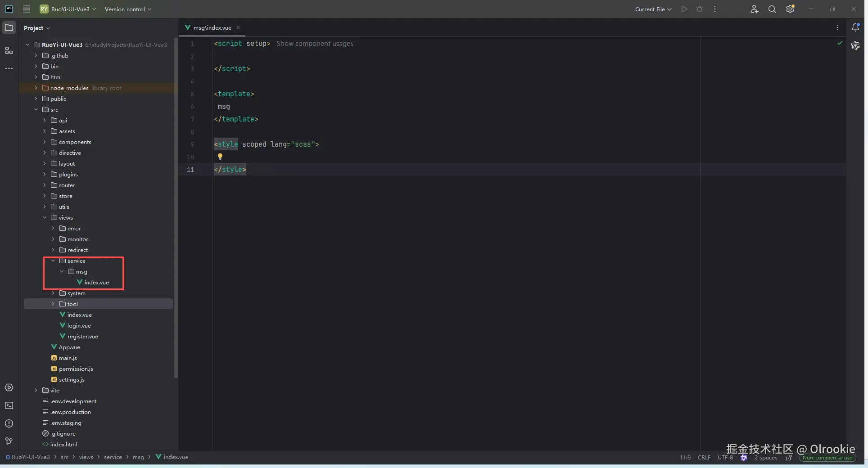Click the Non-commercial use badge

[827, 458]
